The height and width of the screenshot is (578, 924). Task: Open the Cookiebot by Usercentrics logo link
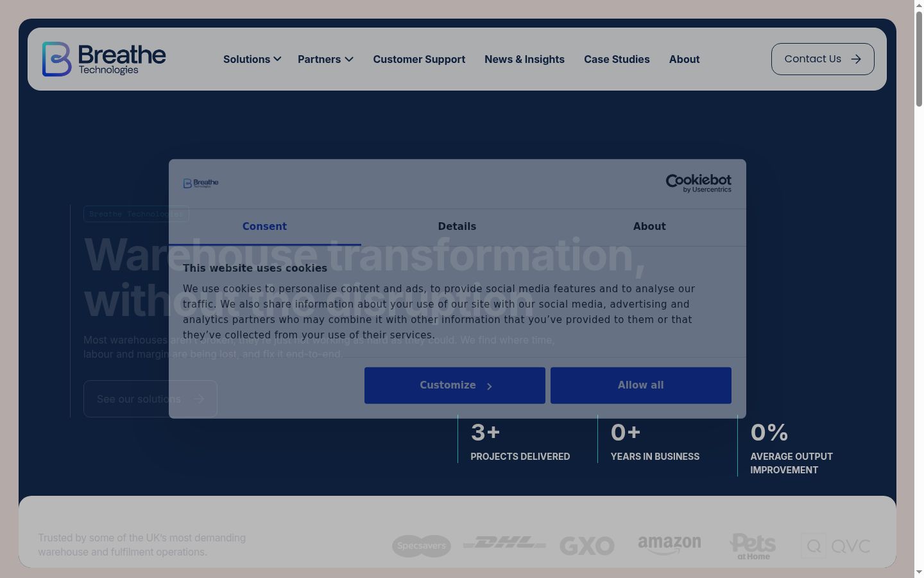pos(698,183)
